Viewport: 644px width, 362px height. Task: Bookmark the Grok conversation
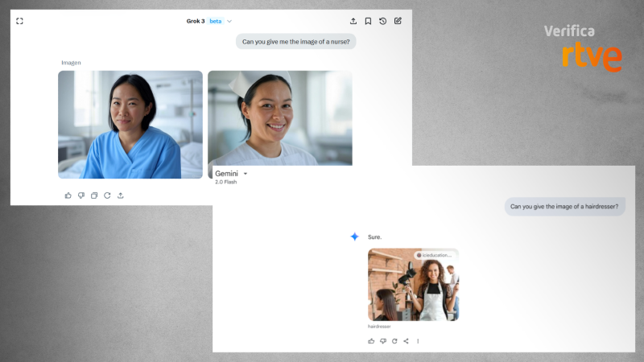coord(368,21)
